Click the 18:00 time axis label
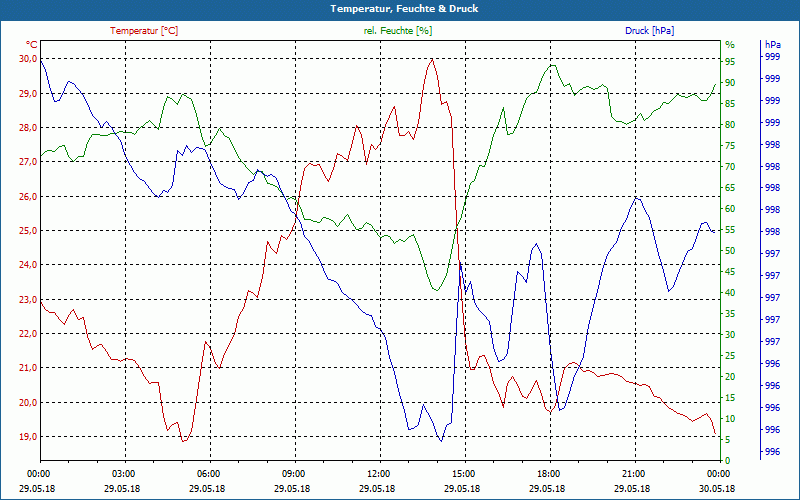 pos(550,474)
